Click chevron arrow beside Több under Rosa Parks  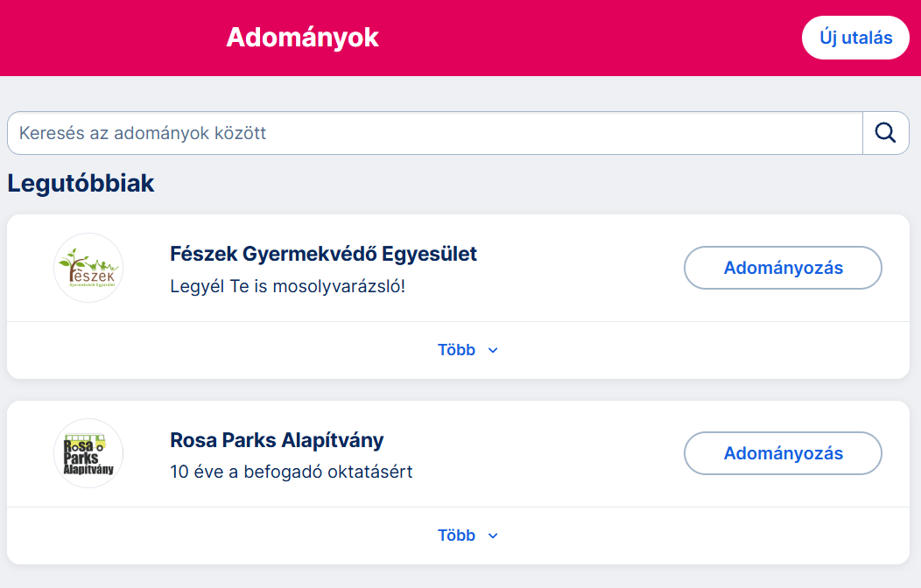click(x=493, y=535)
